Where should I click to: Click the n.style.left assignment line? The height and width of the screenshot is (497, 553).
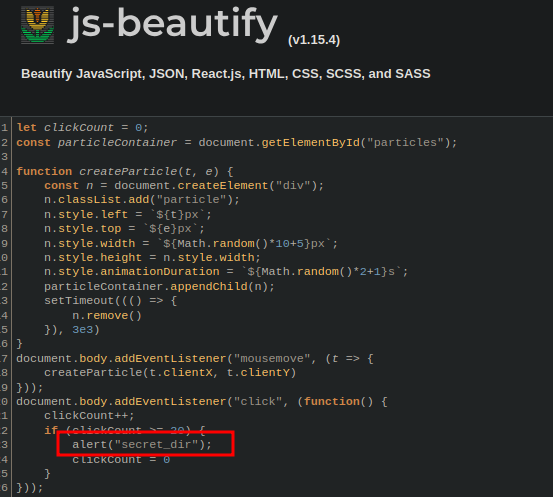click(x=128, y=214)
